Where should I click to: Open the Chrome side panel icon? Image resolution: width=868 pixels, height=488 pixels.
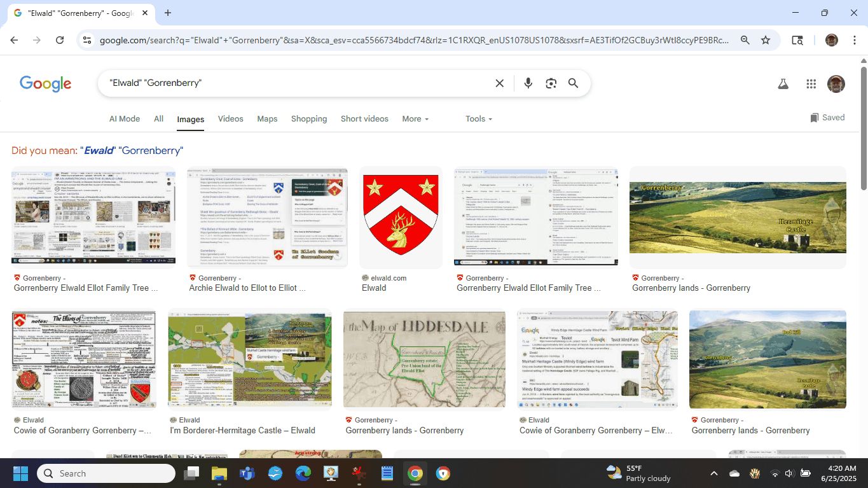[797, 40]
